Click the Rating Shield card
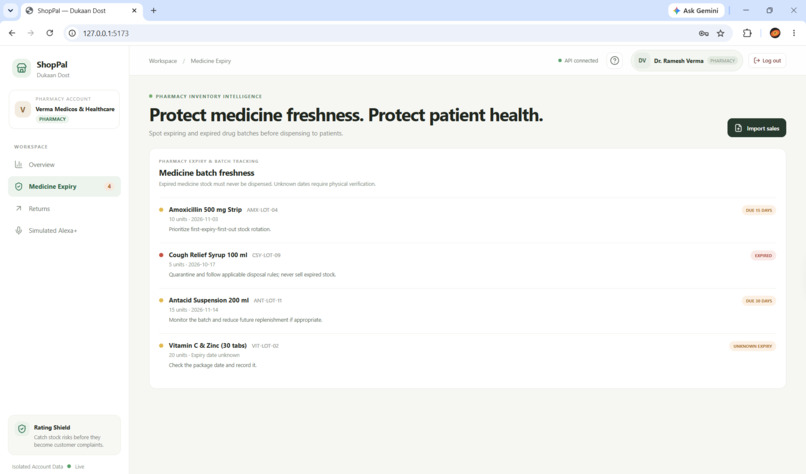The image size is (806, 474). tap(64, 435)
